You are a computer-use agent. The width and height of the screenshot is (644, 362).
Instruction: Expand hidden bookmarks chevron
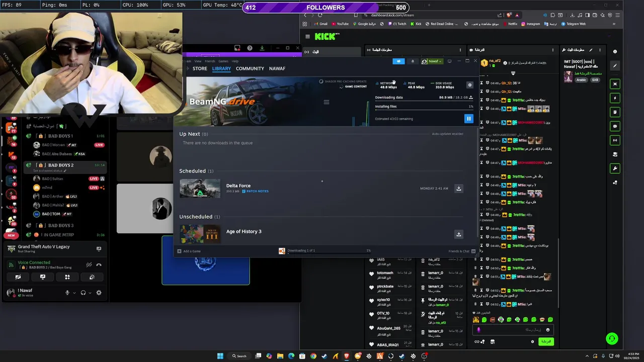pyautogui.click(x=614, y=24)
